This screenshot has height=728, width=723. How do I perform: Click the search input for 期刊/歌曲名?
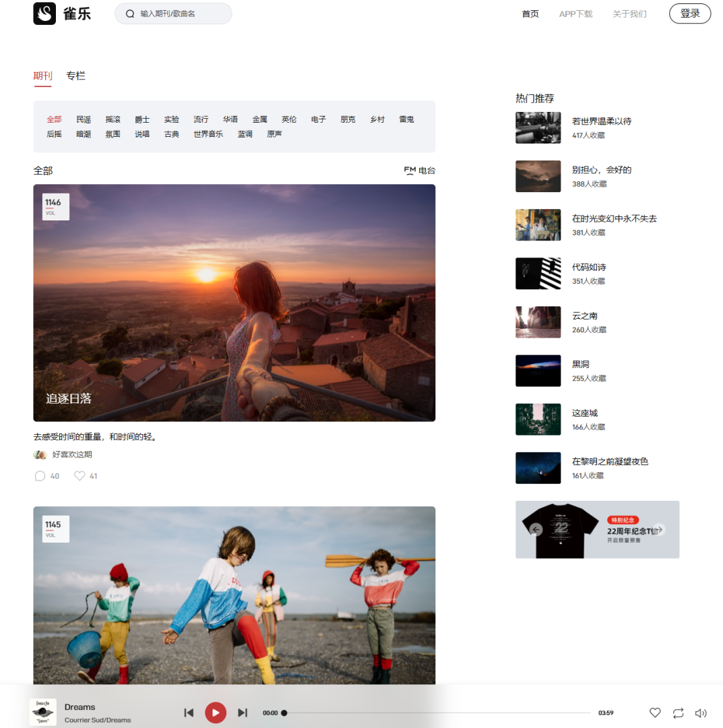[x=181, y=13]
